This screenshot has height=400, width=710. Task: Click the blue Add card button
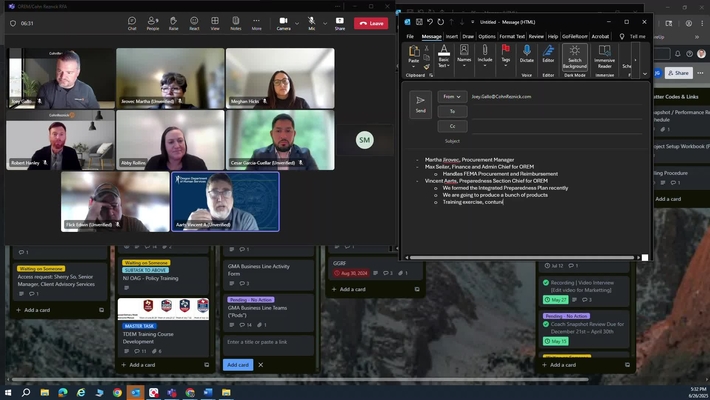[238, 365]
